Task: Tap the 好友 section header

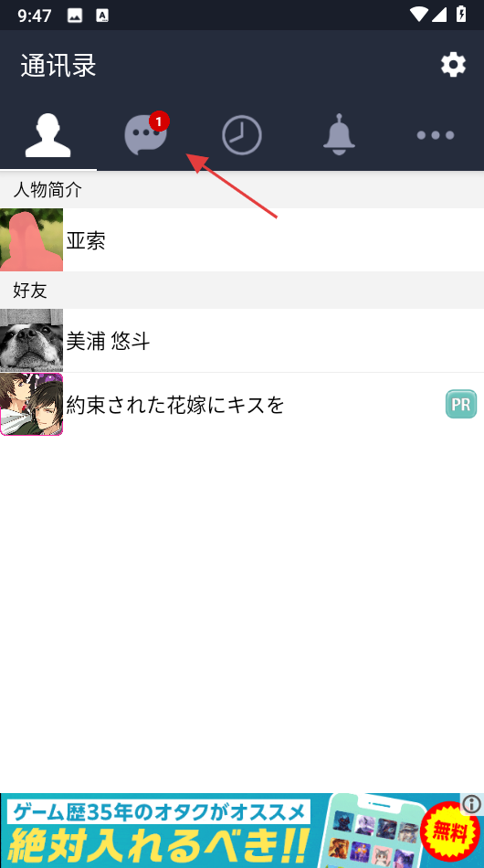Action: coord(242,290)
